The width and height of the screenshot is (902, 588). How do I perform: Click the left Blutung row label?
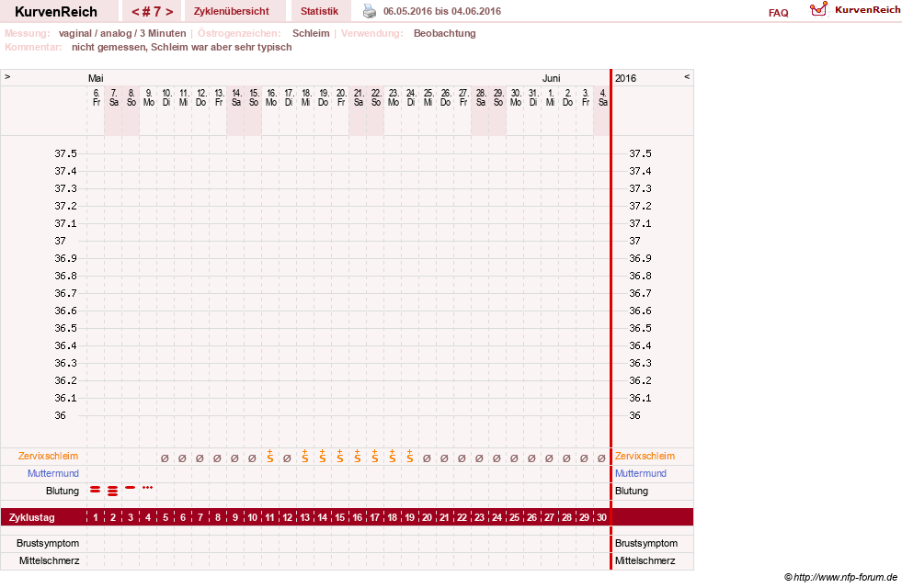63,491
